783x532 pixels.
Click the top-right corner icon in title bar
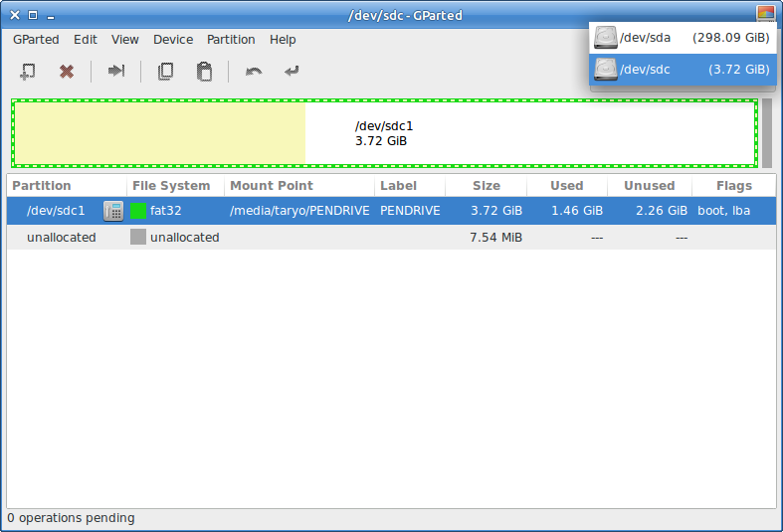tap(765, 14)
